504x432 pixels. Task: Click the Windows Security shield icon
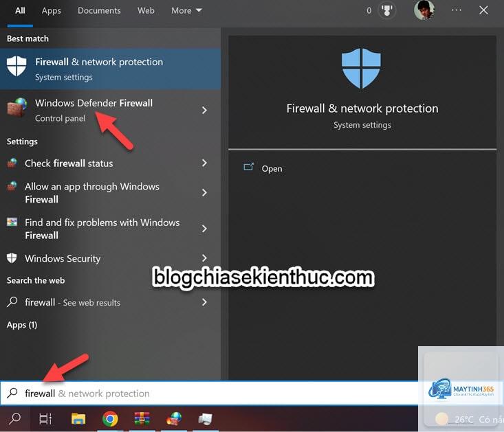click(12, 258)
